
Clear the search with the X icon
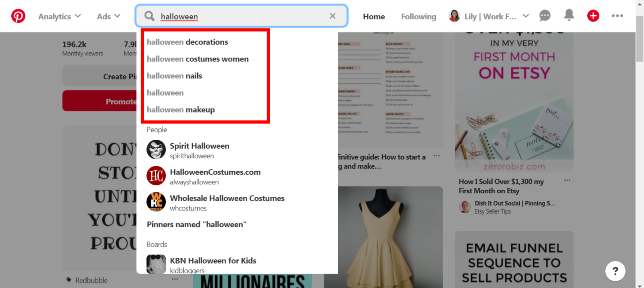tap(332, 16)
